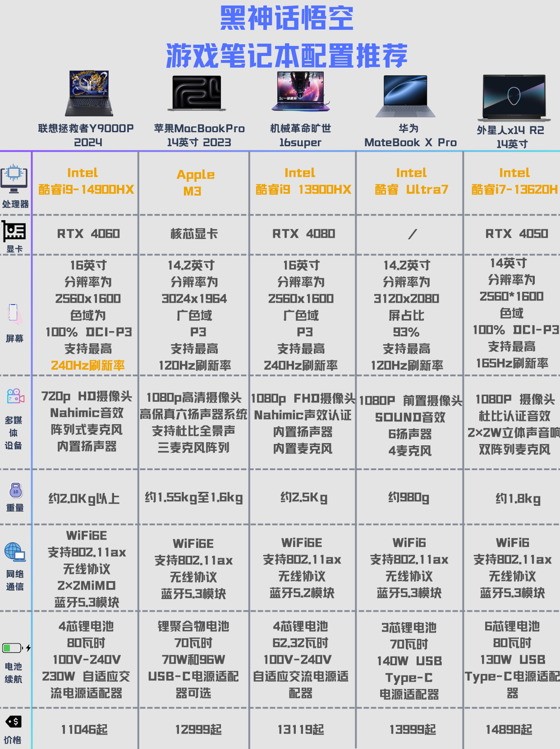560x749 pixels.
Task: Click the 高保真六扬声器系统 text
Action: coord(193,414)
